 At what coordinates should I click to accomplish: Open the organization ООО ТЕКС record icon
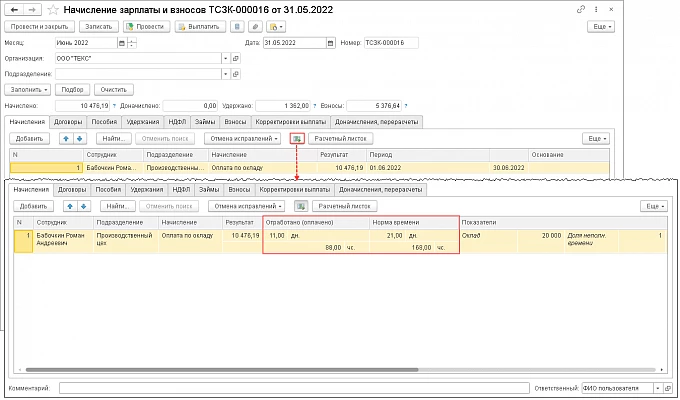(x=236, y=58)
